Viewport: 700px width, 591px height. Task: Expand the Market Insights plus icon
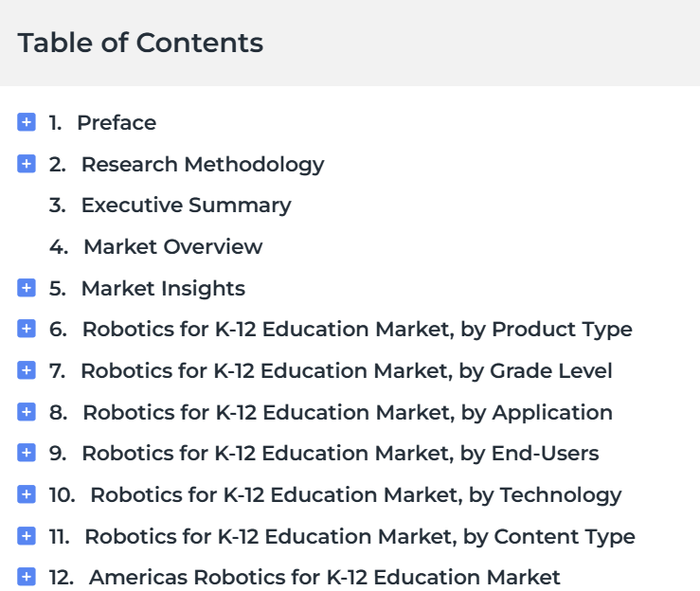pyautogui.click(x=27, y=288)
